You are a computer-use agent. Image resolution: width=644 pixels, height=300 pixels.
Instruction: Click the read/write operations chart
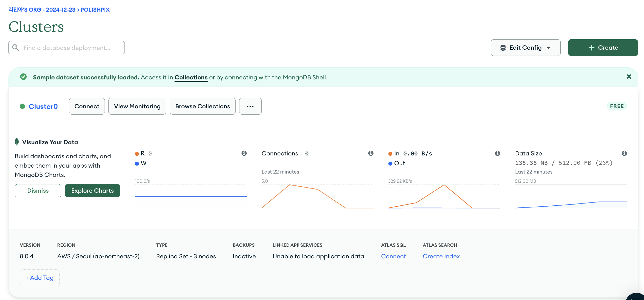(x=191, y=196)
